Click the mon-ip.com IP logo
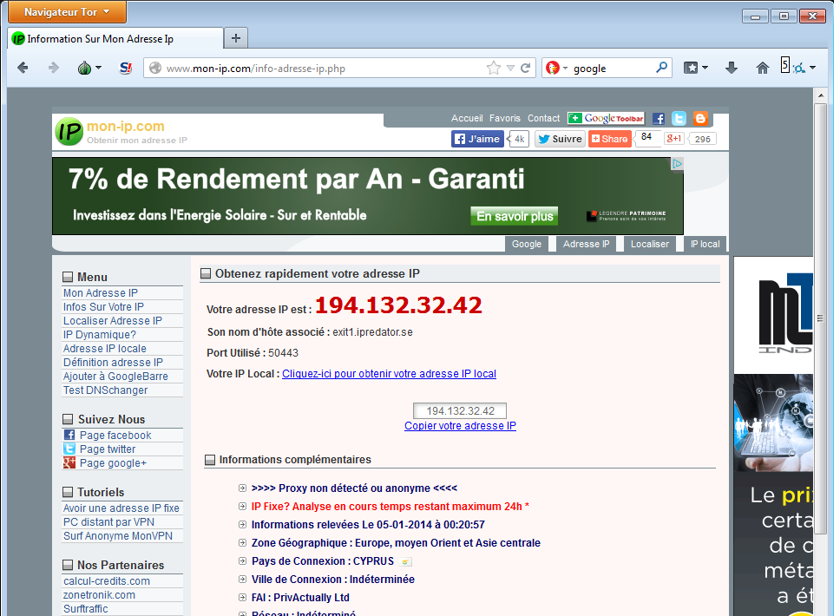840x616 pixels. (x=69, y=131)
